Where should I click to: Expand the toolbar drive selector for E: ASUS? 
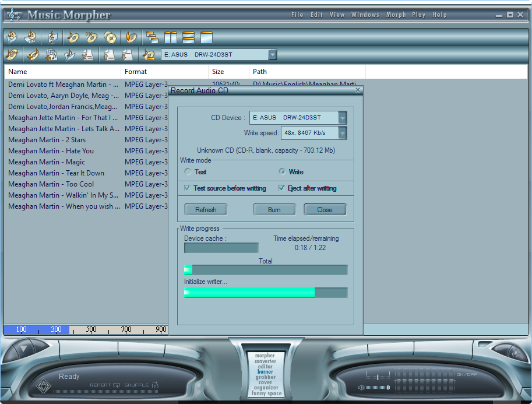click(272, 55)
